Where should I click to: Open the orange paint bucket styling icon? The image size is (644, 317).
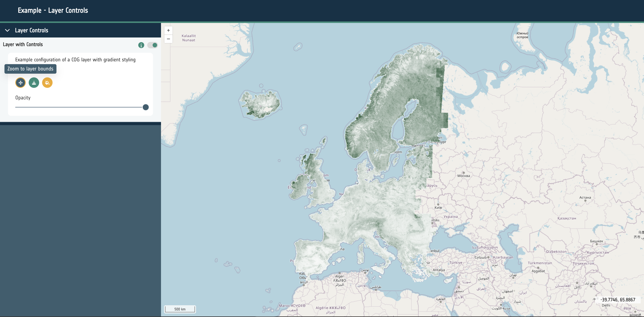click(47, 83)
